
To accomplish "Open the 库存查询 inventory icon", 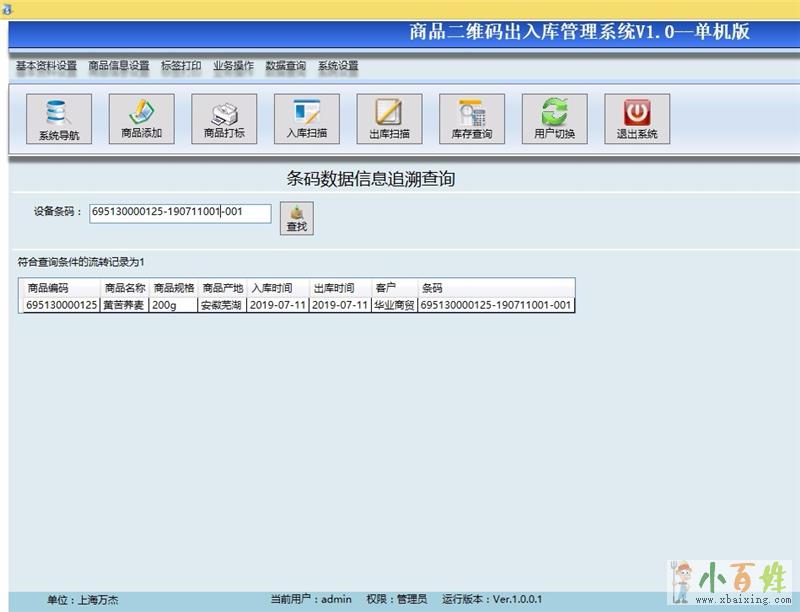I will [472, 119].
